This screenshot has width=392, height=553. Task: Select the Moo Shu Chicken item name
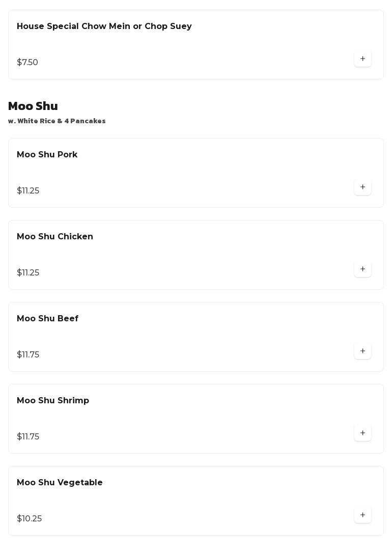point(54,237)
